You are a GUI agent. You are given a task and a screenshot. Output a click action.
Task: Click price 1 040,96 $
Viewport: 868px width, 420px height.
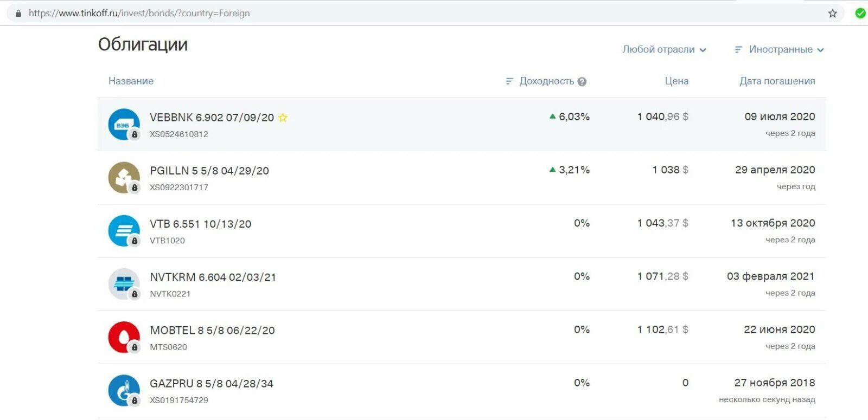click(x=663, y=117)
